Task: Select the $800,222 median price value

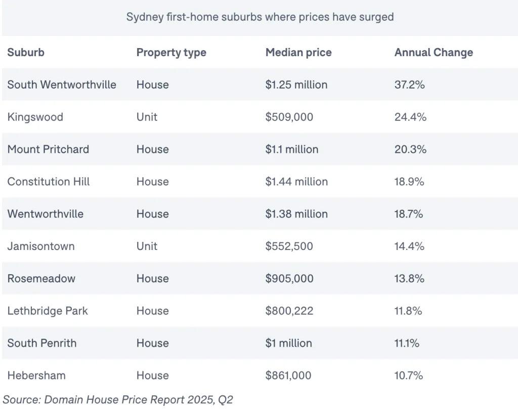Action: (289, 311)
